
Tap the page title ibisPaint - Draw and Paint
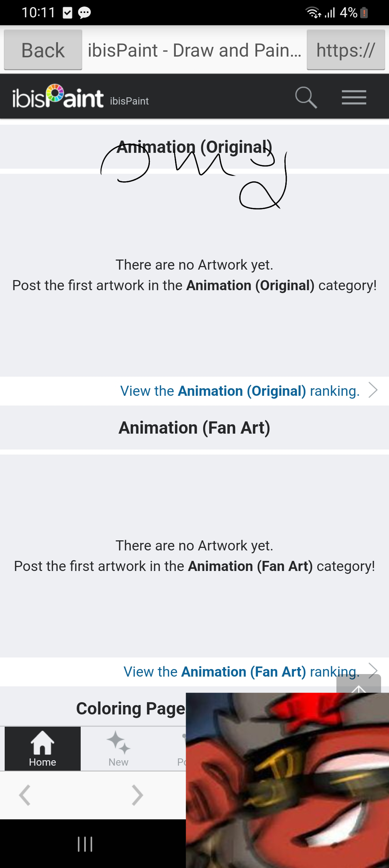(194, 50)
